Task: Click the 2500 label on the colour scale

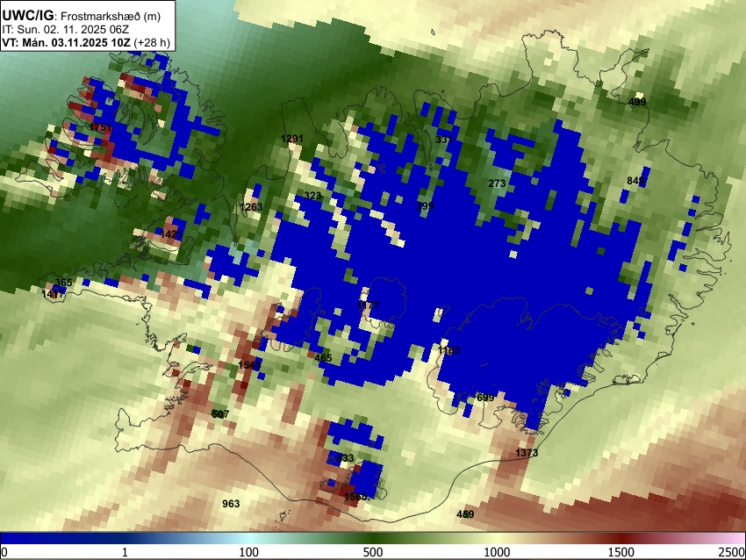Action: tap(733, 552)
